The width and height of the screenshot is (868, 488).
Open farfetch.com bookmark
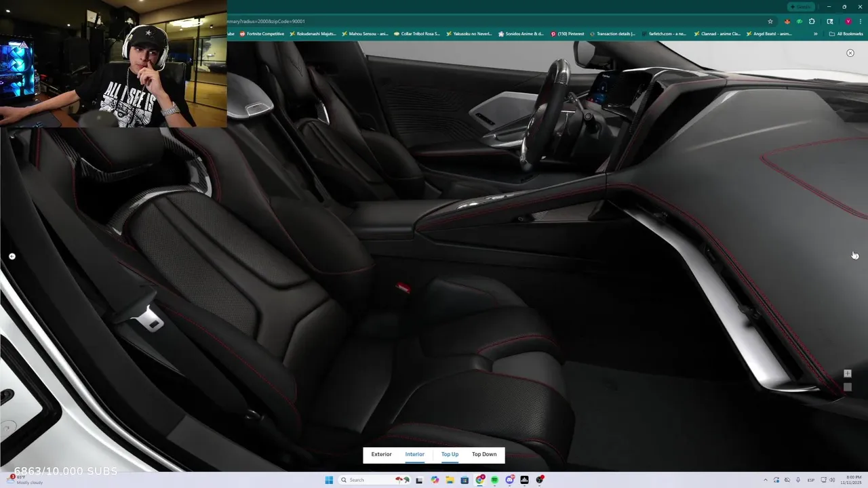point(665,34)
